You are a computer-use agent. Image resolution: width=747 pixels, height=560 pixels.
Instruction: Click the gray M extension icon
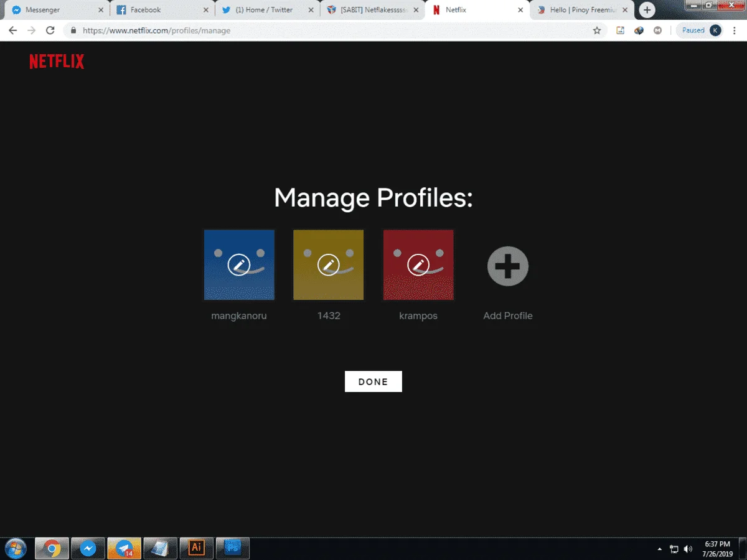(657, 30)
